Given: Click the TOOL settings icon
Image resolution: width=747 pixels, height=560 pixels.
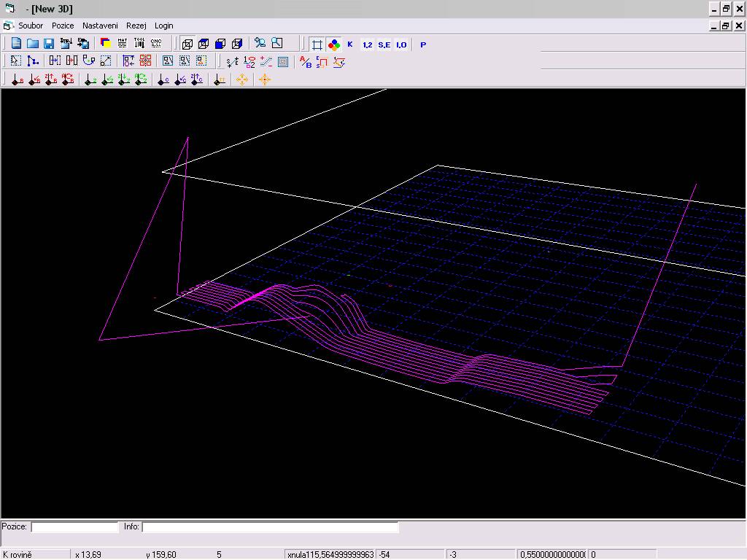Looking at the screenshot, I should coord(139,44).
